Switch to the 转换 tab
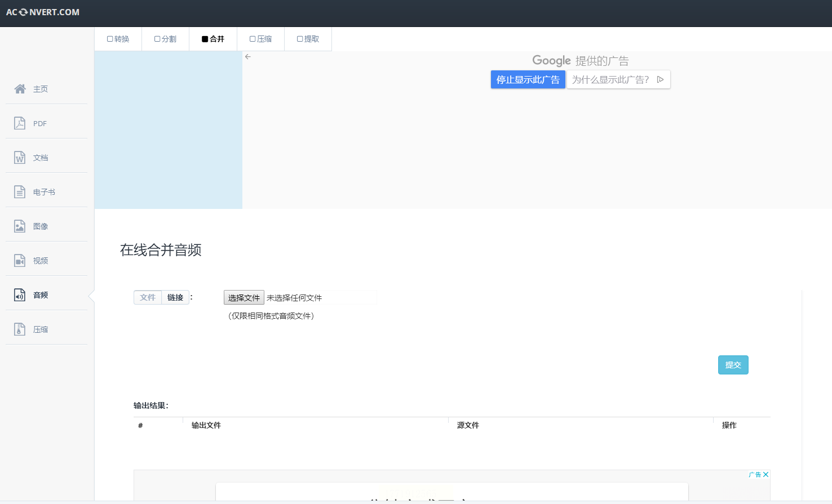 [118, 39]
